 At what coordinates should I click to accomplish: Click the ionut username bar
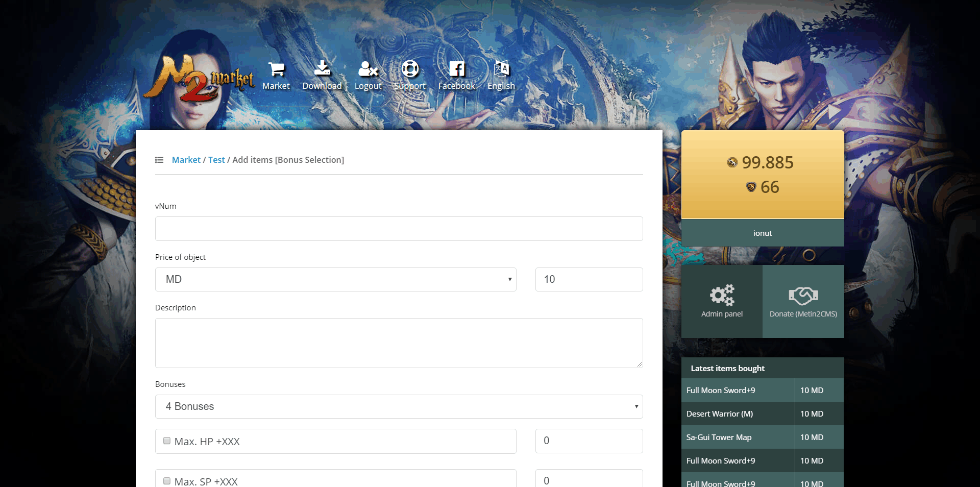tap(763, 233)
